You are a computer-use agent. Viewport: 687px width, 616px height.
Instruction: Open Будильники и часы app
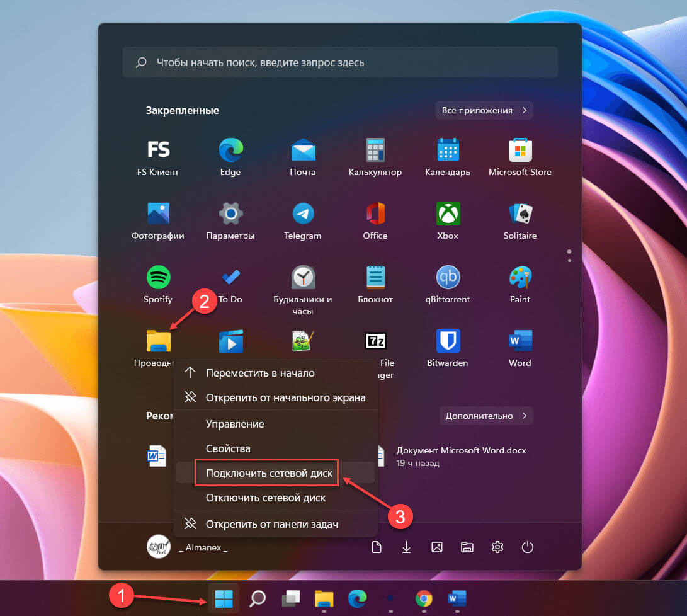tap(303, 290)
